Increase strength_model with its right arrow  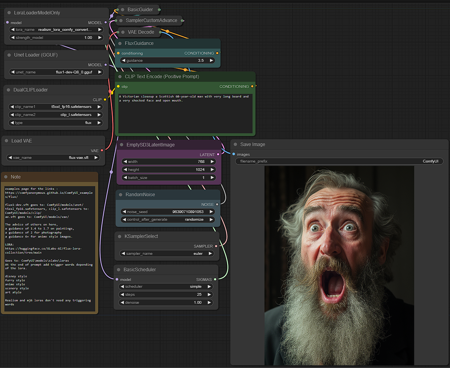99,38
